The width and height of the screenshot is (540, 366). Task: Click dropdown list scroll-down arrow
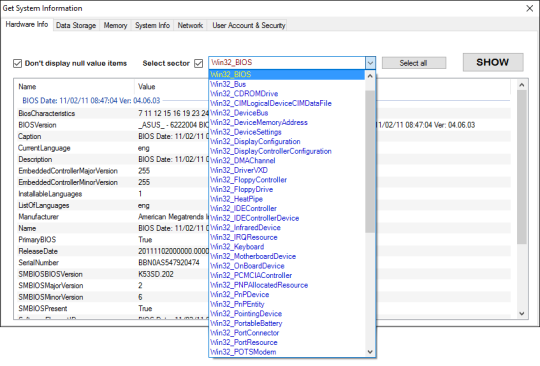(x=370, y=352)
